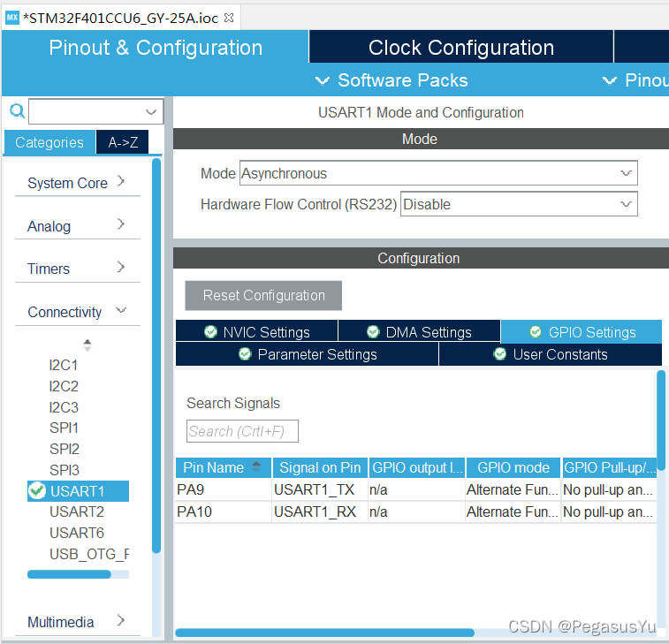Close the STM32F401CCU6_GY-25A.ioc editor tab
Viewport: 669px width, 644px height.
coord(229,18)
